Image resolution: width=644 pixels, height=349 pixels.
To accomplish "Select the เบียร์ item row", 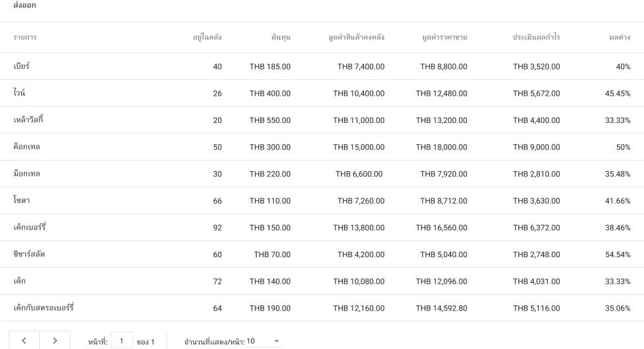I will [22, 66].
